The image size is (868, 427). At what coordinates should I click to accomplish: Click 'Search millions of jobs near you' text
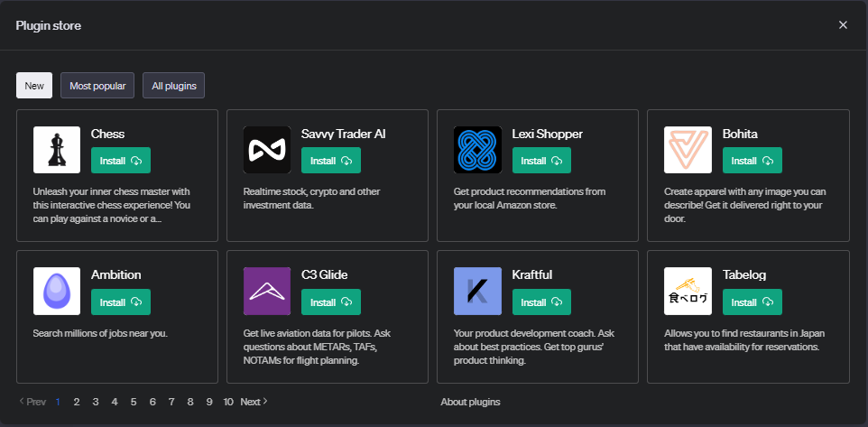click(x=100, y=333)
